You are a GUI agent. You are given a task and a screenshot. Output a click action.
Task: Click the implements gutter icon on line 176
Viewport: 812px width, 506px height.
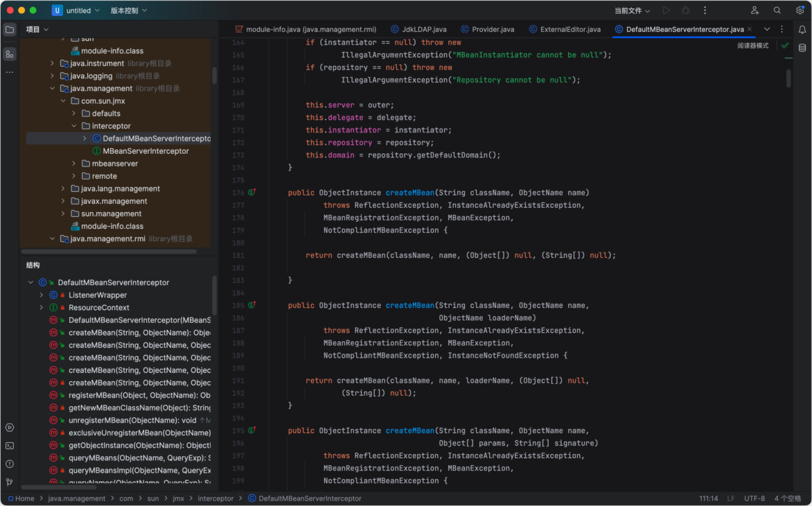tap(251, 192)
